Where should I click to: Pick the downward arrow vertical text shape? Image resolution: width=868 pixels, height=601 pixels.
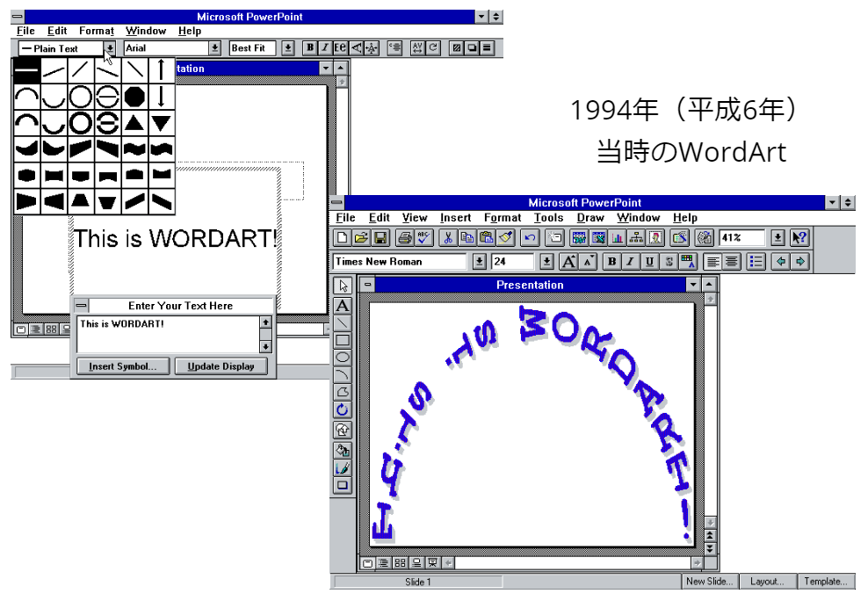pyautogui.click(x=161, y=97)
